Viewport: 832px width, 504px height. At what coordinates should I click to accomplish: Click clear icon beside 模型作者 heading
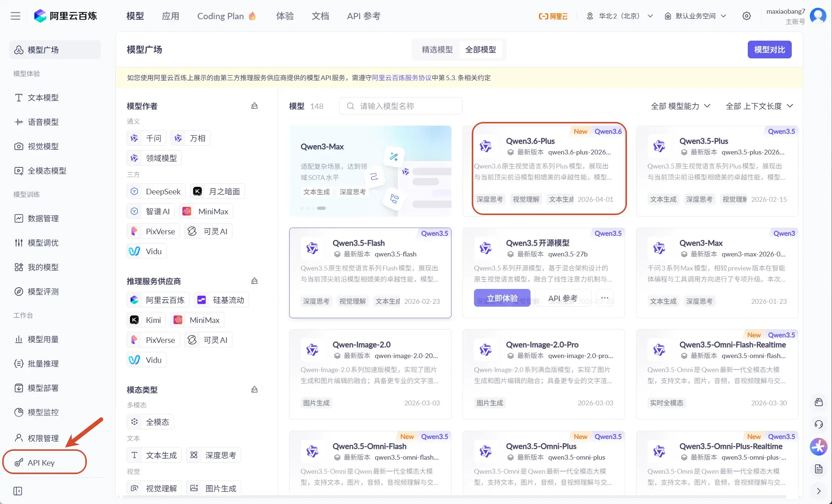tap(254, 106)
